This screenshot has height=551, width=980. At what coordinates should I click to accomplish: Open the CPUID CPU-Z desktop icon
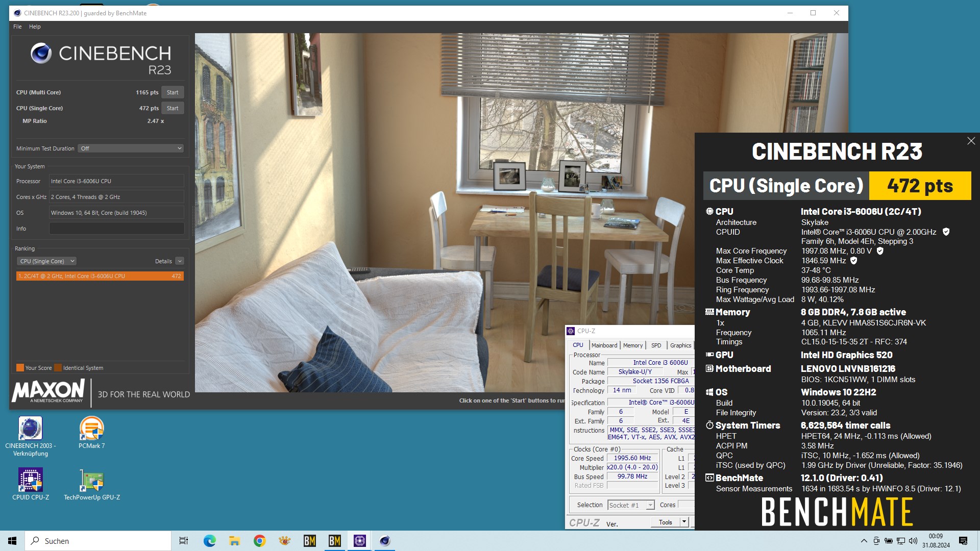30,484
